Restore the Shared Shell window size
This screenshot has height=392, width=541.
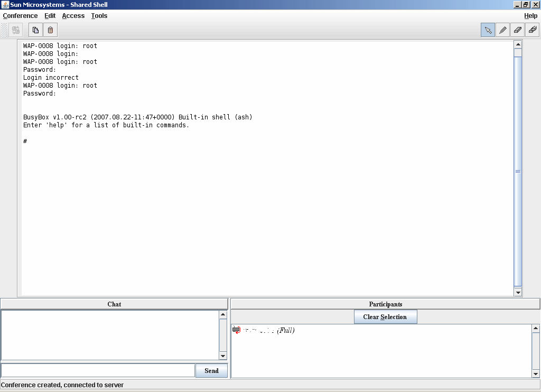click(x=526, y=4)
